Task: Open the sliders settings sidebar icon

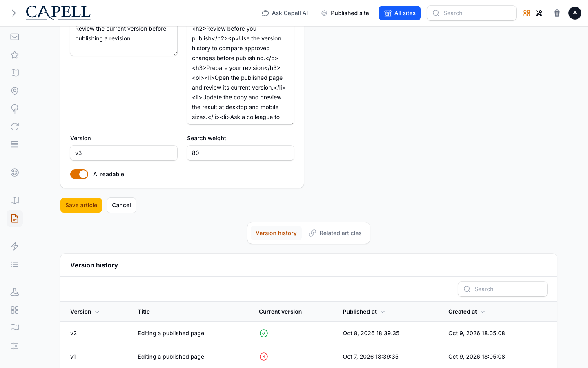Action: click(x=15, y=346)
